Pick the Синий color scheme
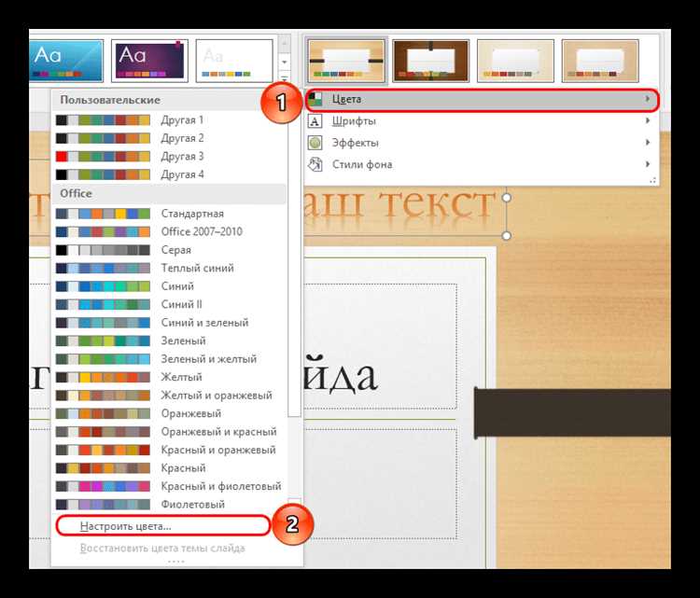Screen dimensions: 700x598 tap(170, 286)
